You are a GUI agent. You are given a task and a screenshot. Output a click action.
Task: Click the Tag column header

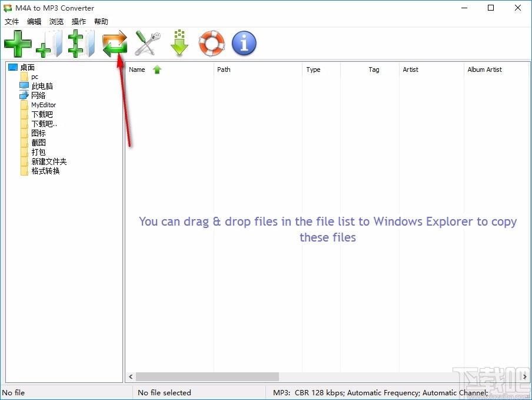pos(370,70)
